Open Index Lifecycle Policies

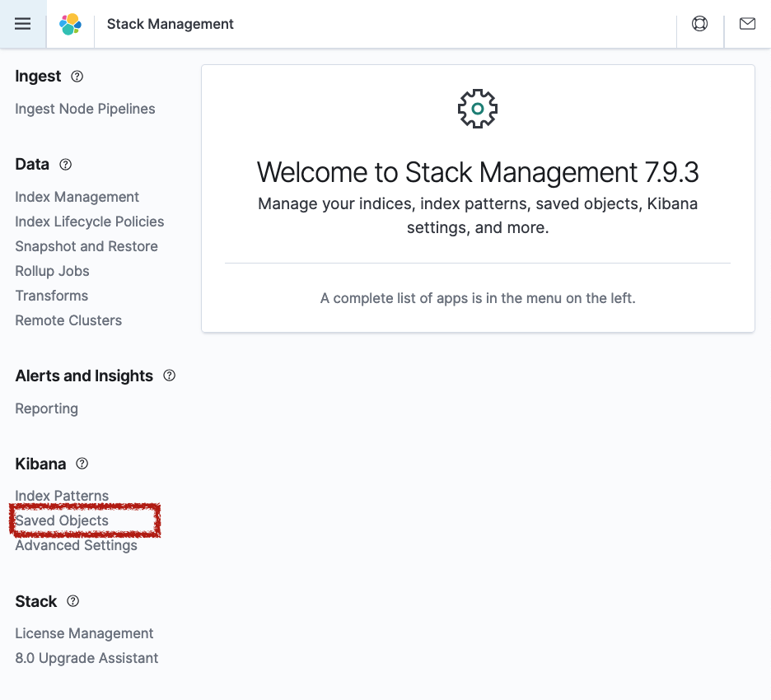(x=90, y=222)
